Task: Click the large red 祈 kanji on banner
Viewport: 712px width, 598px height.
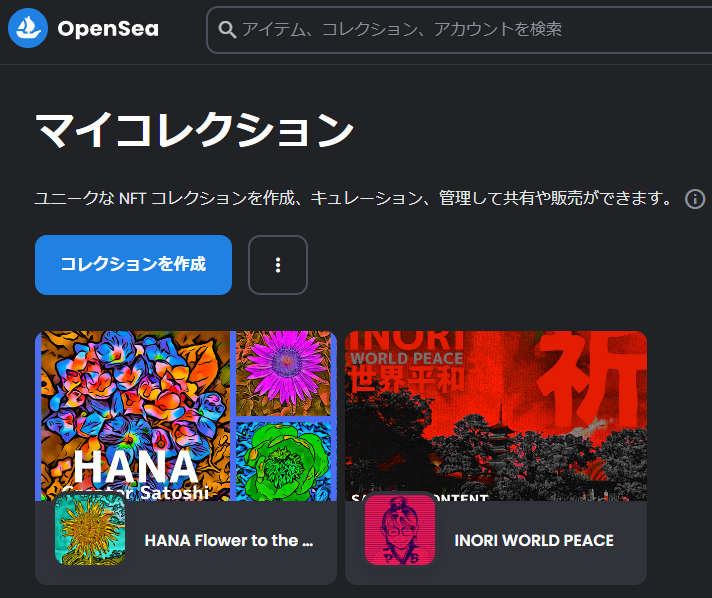Action: [x=592, y=380]
